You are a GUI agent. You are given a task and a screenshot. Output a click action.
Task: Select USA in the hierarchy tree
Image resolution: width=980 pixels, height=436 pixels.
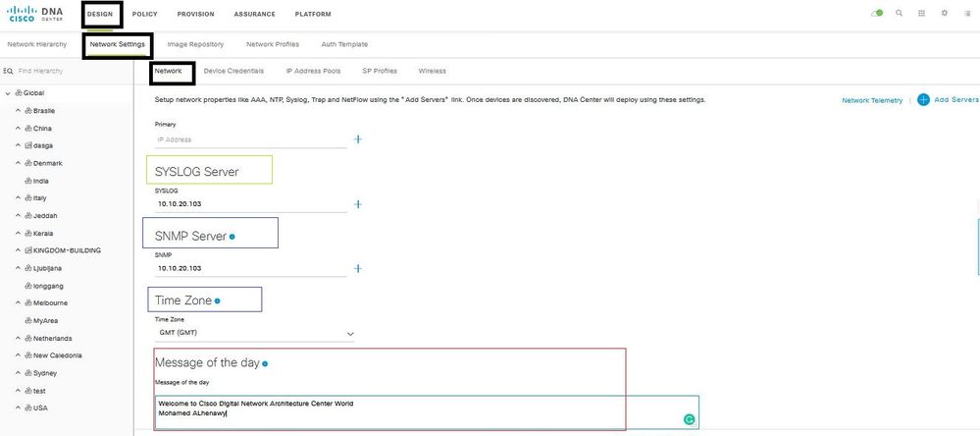[40, 408]
